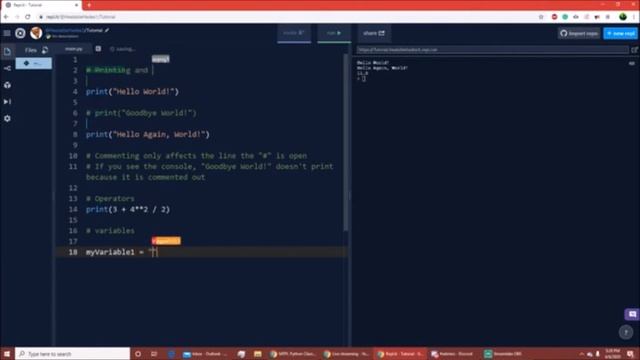Place cursor on line 18 myVariable1
The height and width of the screenshot is (360, 640).
click(110, 252)
